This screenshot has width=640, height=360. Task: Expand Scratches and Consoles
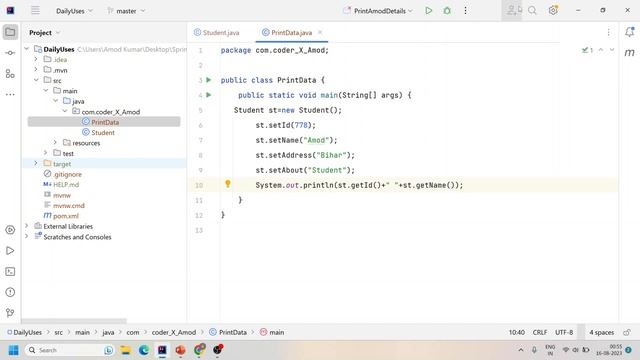(27, 237)
